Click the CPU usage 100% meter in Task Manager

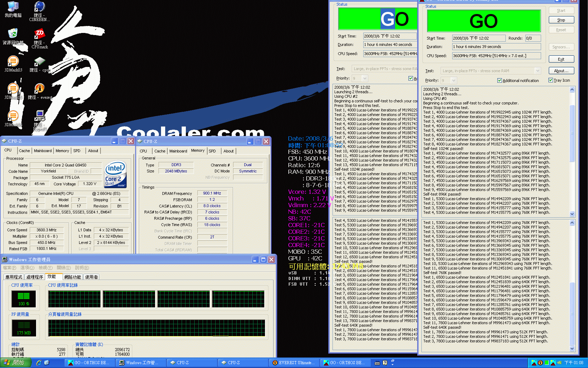(x=24, y=299)
